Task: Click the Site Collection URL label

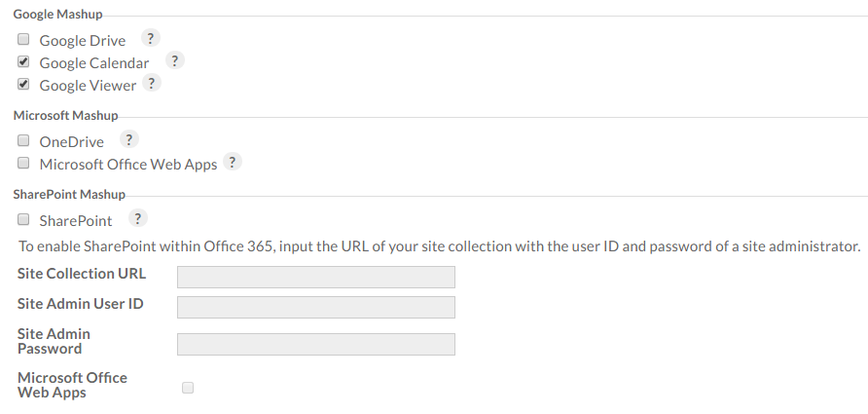Action: 82,274
